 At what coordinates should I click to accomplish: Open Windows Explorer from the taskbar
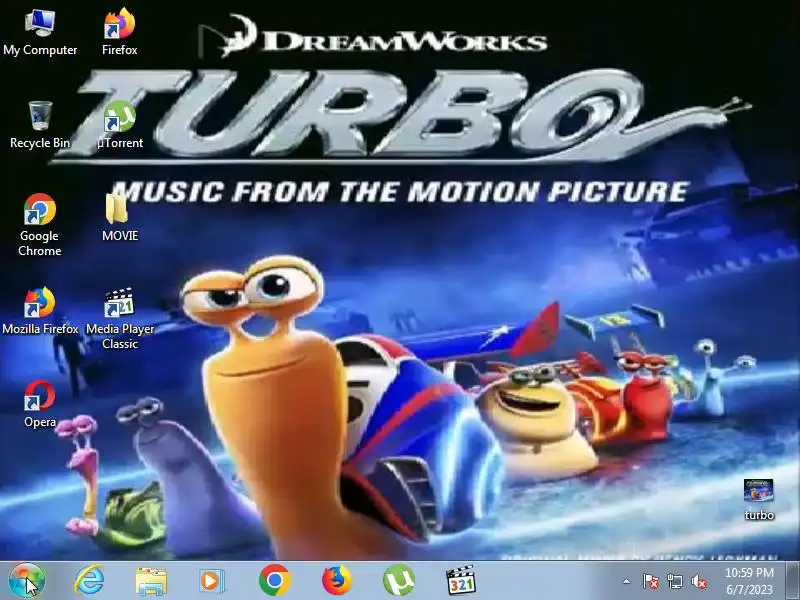click(151, 581)
